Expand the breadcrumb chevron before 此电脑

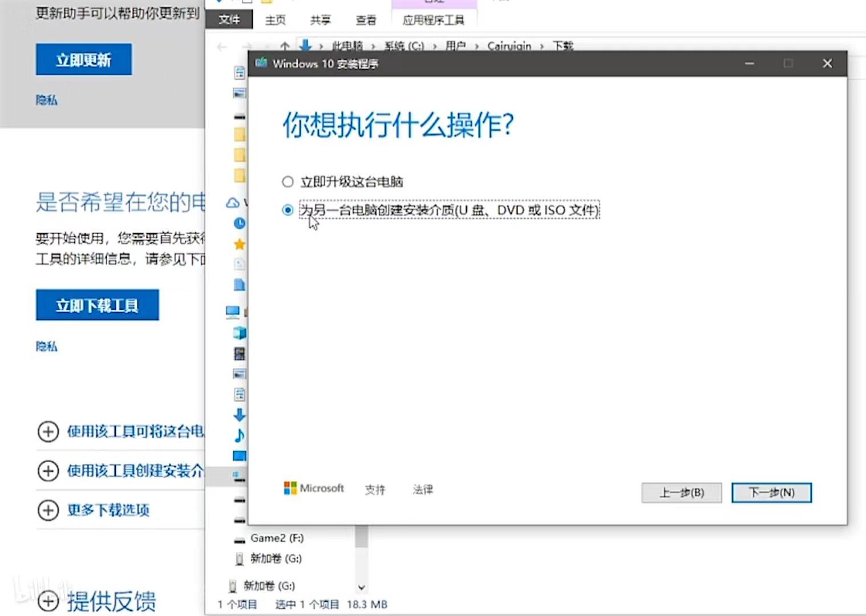321,46
